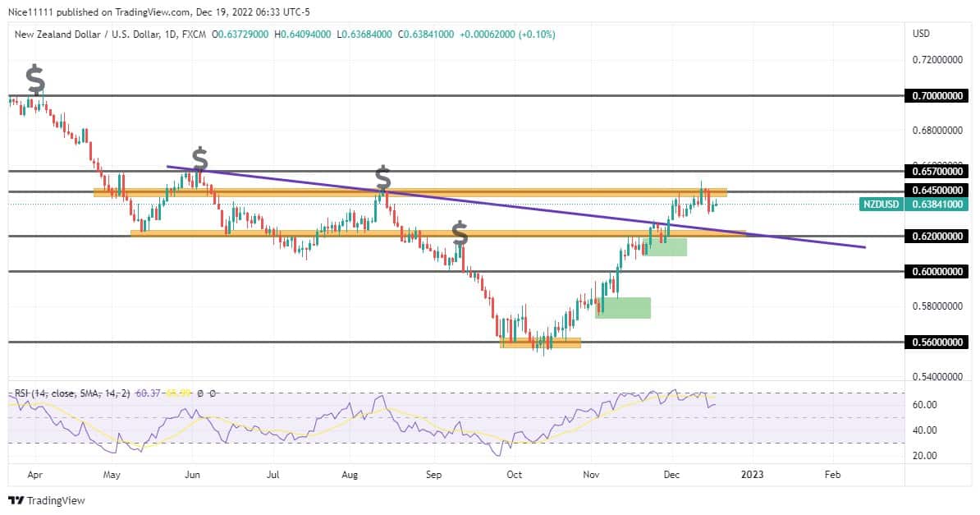Click the Nice11111 published on TradingView.com line

click(158, 11)
